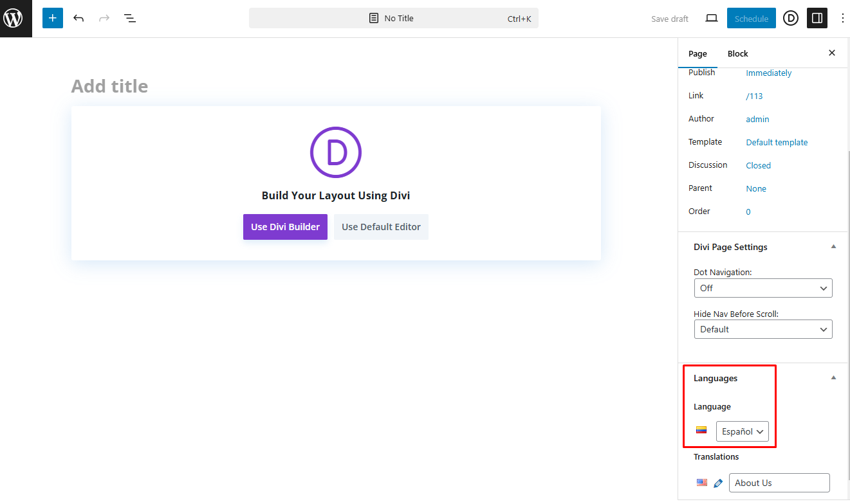850x504 pixels.
Task: Click the preview laptop icon
Action: 711,19
